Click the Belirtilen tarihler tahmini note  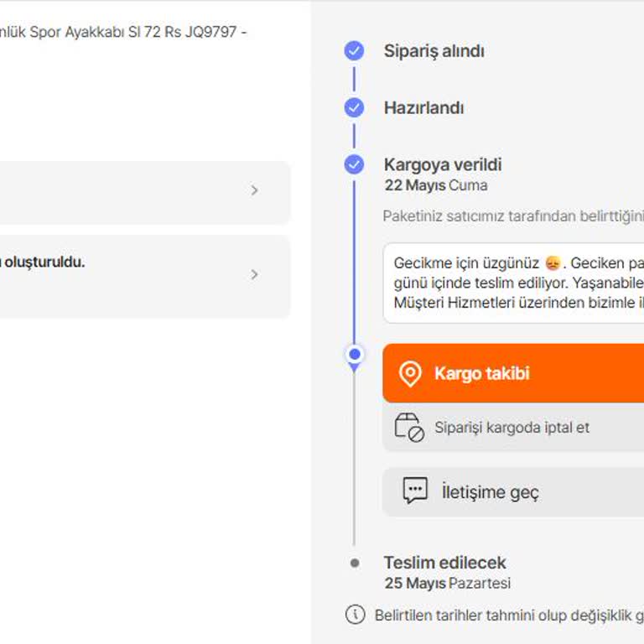pos(509,615)
